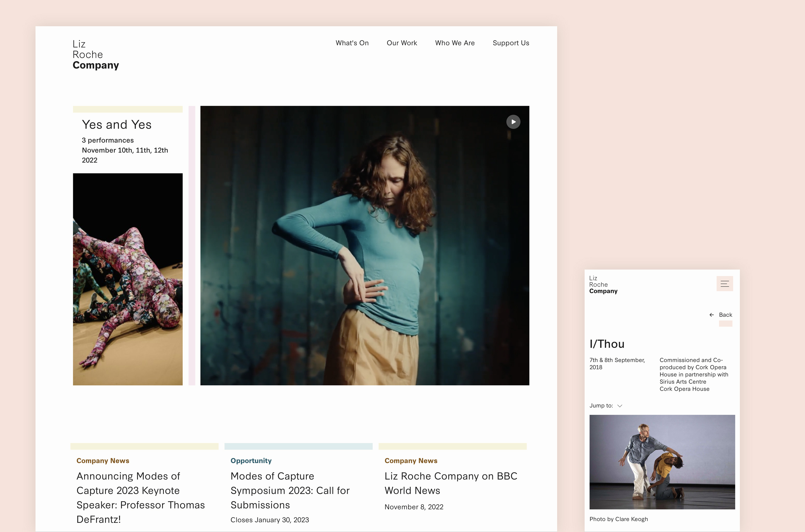805x532 pixels.
Task: Click November 10th, 11th, 12th dates text
Action: coord(125,155)
